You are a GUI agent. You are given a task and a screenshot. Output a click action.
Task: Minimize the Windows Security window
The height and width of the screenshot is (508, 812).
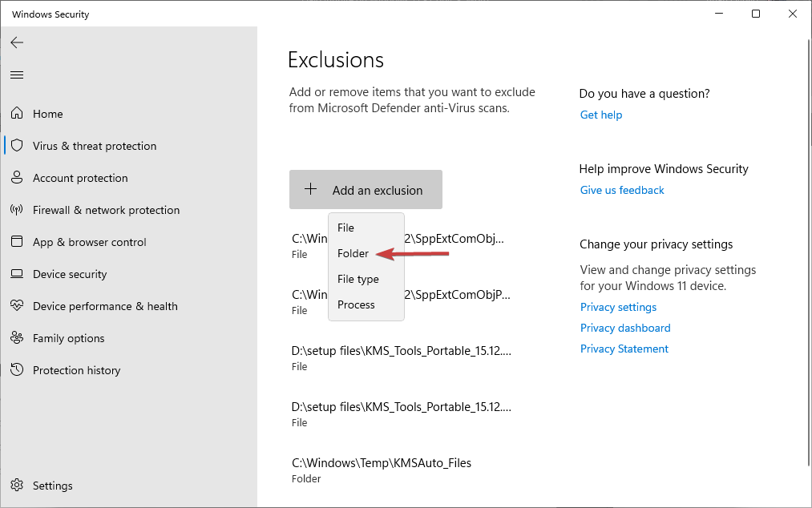tap(719, 14)
